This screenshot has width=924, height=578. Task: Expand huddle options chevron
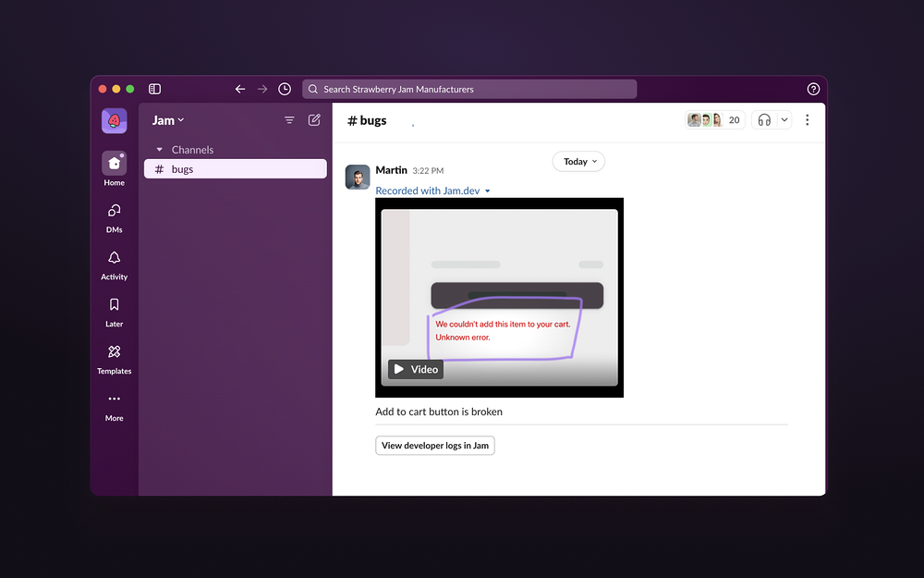[x=784, y=120]
